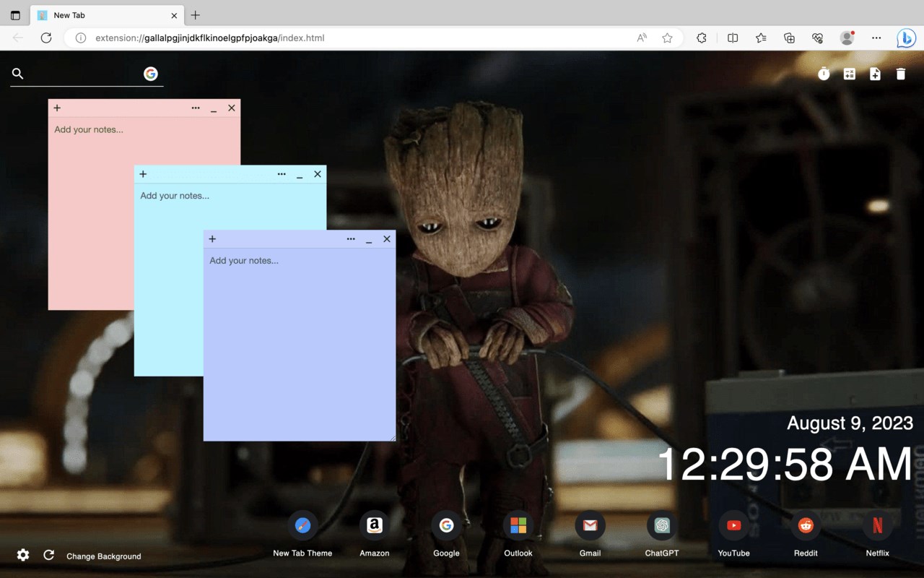The image size is (924, 578).
Task: Add this page to favorites with the star
Action: 668,38
